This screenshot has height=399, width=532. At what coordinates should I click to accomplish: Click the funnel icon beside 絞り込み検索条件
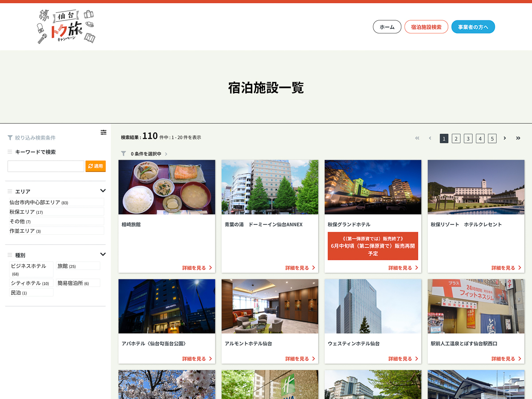click(x=10, y=138)
